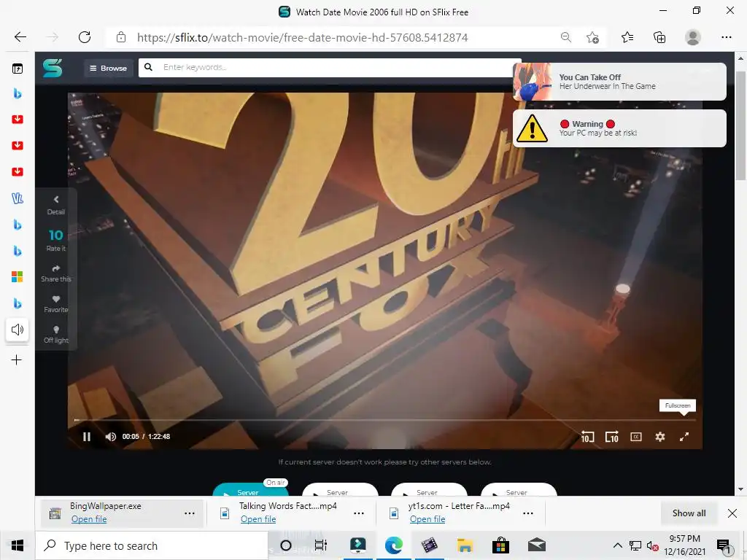Close the downloads bar
The image size is (747, 560).
pos(732,513)
